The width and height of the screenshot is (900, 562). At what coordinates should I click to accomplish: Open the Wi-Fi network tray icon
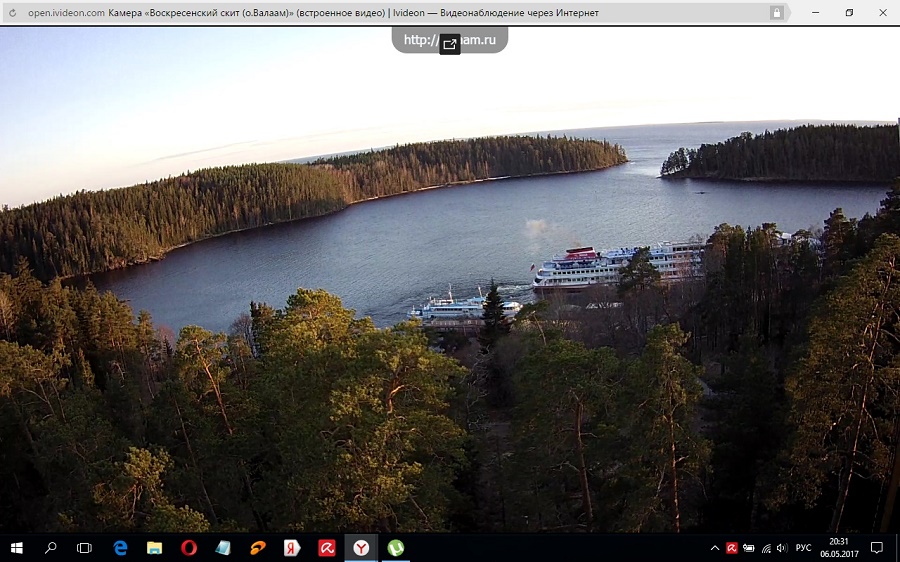[x=766, y=548]
